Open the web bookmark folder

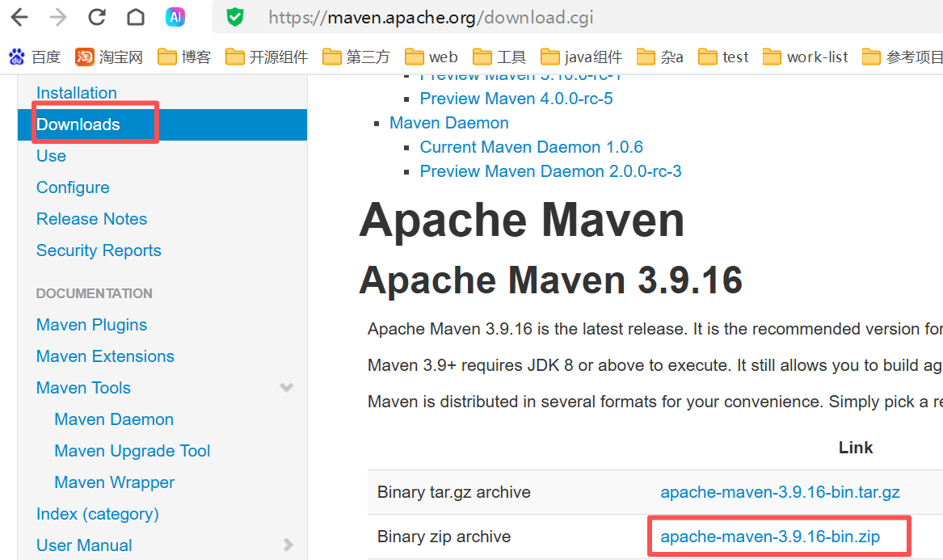432,57
